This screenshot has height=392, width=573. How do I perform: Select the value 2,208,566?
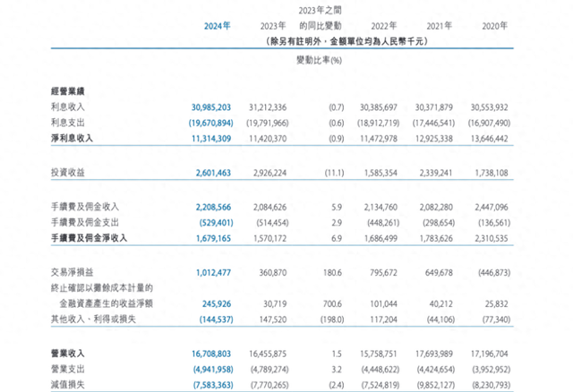(x=213, y=207)
